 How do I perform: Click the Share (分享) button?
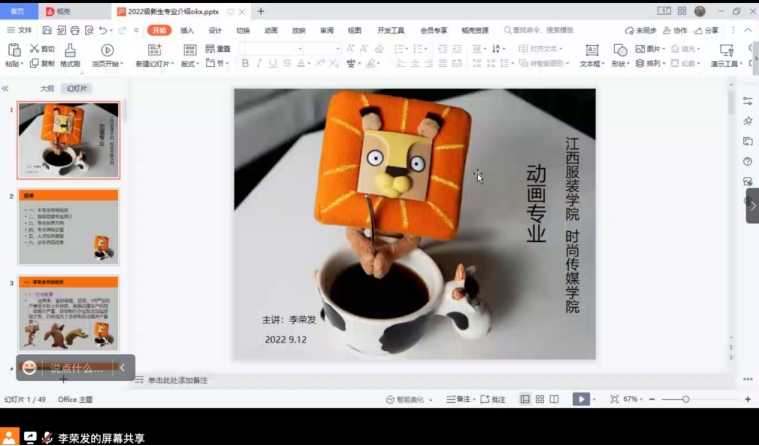pos(706,30)
